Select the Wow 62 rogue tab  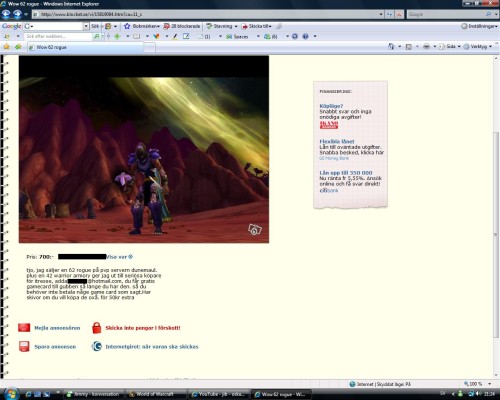pos(86,47)
